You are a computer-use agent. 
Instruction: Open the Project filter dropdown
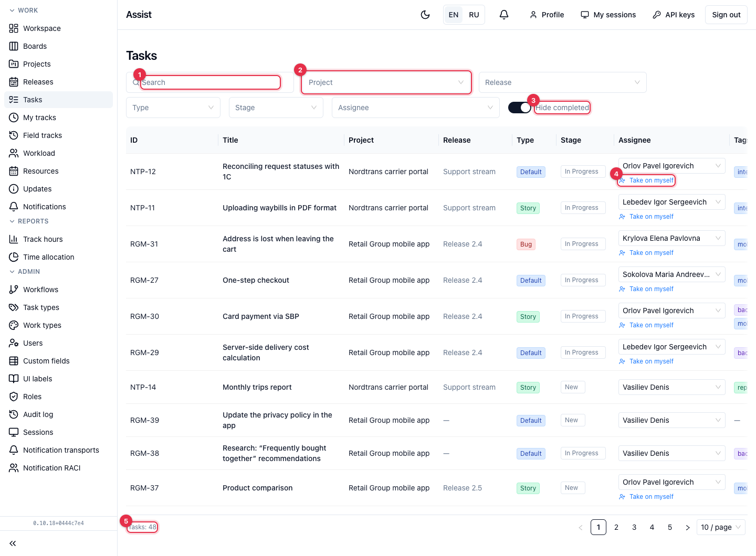point(386,82)
